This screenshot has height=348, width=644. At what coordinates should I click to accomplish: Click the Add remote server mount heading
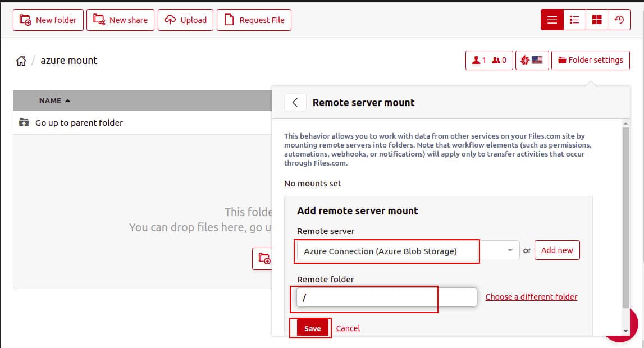click(x=357, y=210)
